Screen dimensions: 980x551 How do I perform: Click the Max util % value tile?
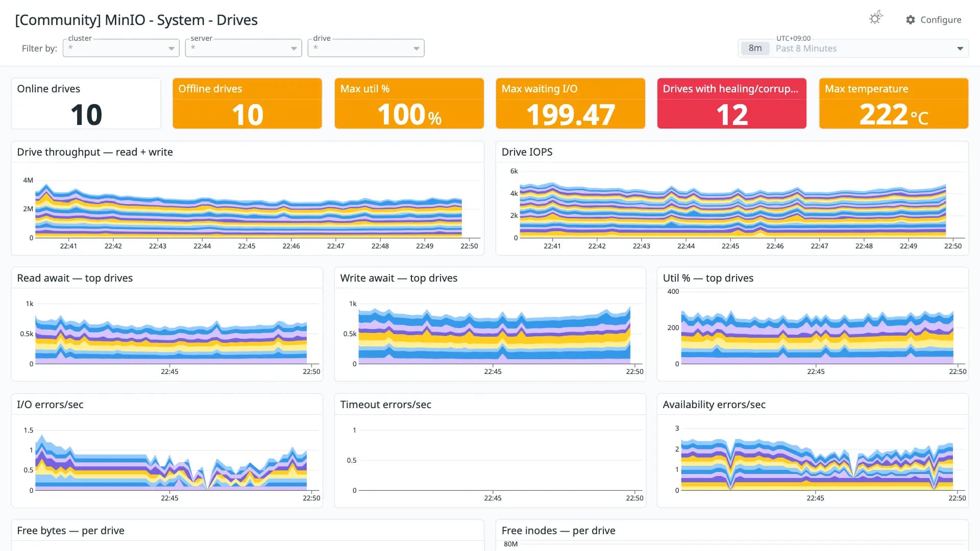point(409,104)
